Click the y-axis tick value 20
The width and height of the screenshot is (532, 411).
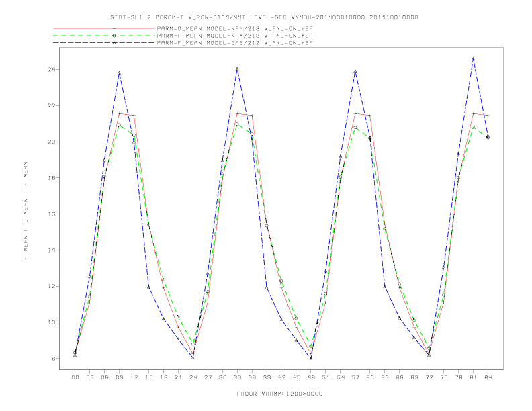coord(52,142)
